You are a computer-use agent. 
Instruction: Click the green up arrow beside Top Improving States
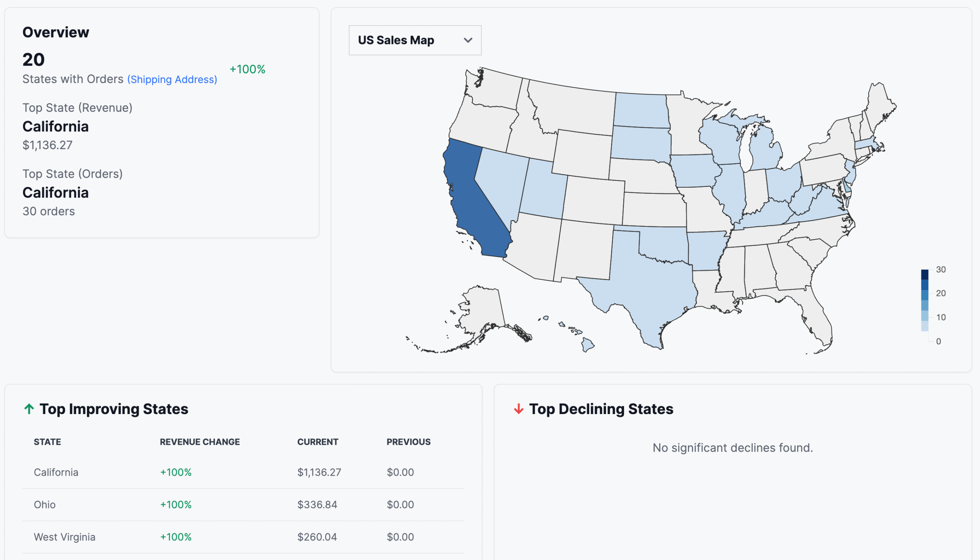click(x=28, y=409)
